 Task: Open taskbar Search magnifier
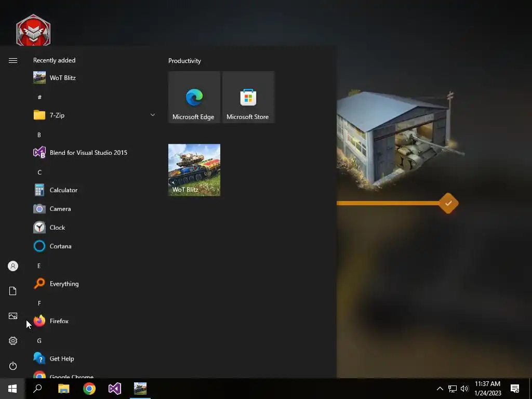pyautogui.click(x=37, y=389)
